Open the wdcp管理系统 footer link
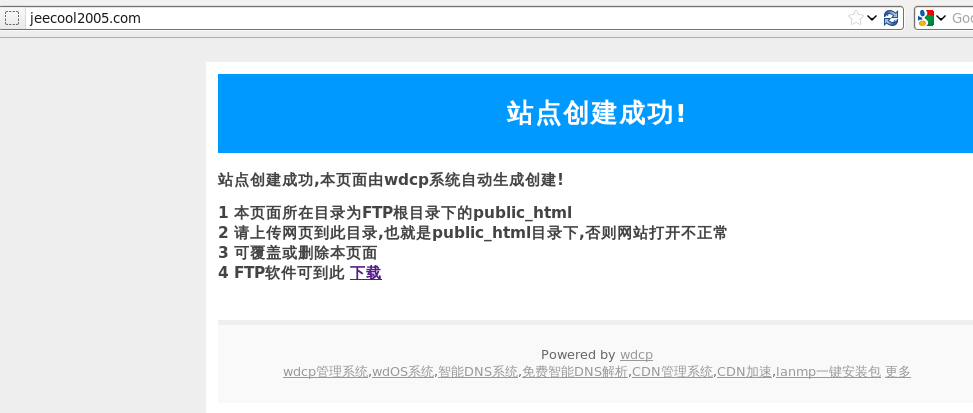The image size is (973, 413). (325, 372)
